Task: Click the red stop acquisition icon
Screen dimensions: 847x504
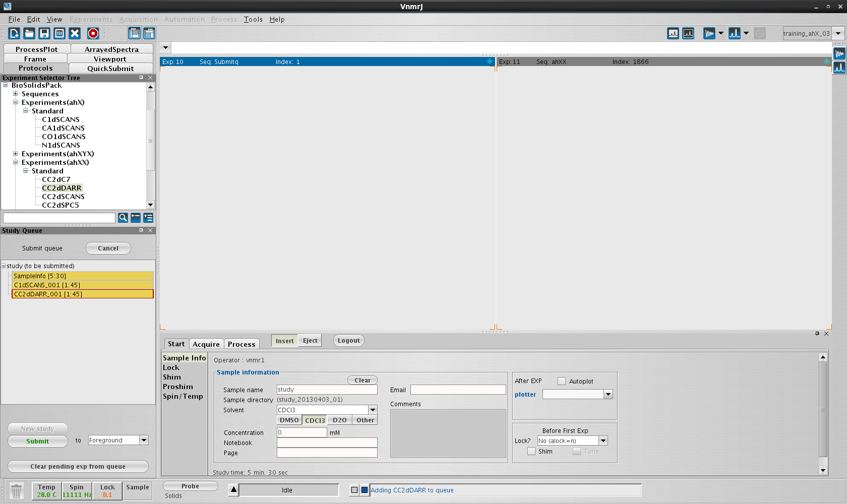Action: tap(93, 33)
